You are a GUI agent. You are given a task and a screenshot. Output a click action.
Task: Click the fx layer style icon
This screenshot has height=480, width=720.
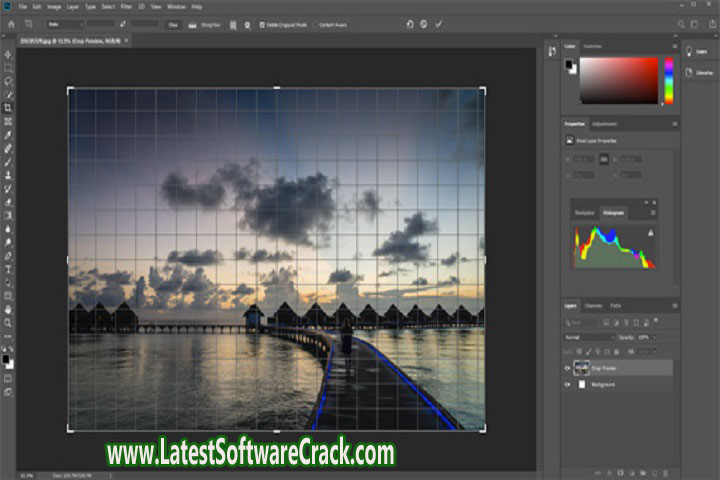coord(609,472)
